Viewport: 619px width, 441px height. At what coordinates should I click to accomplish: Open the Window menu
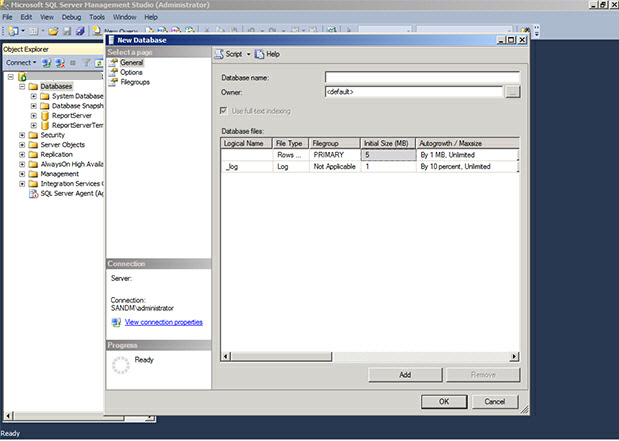pyautogui.click(x=124, y=17)
